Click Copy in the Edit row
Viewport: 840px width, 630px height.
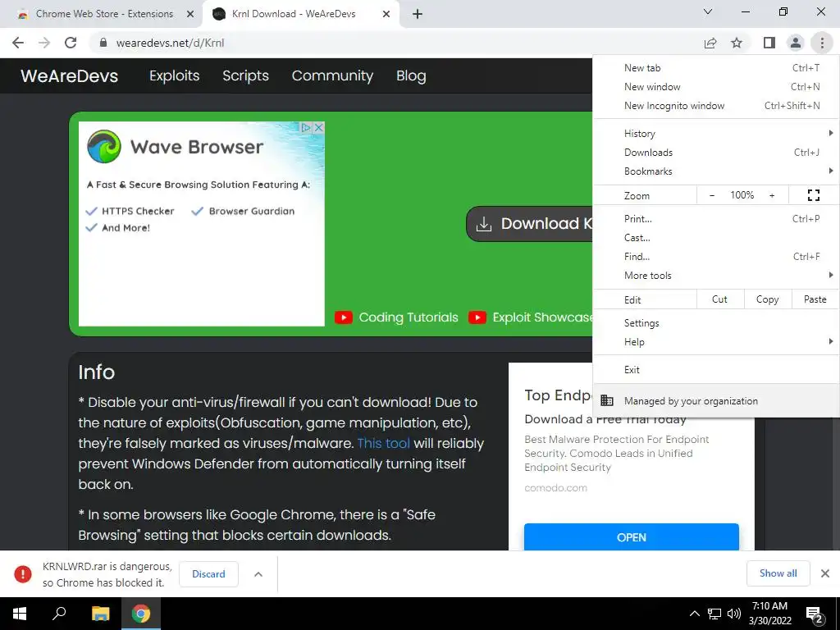(x=768, y=299)
